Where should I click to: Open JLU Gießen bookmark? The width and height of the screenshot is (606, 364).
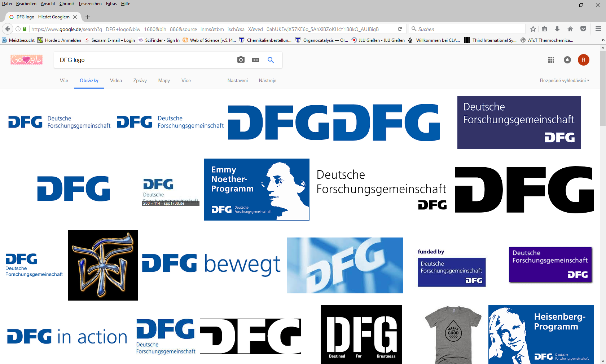click(378, 40)
